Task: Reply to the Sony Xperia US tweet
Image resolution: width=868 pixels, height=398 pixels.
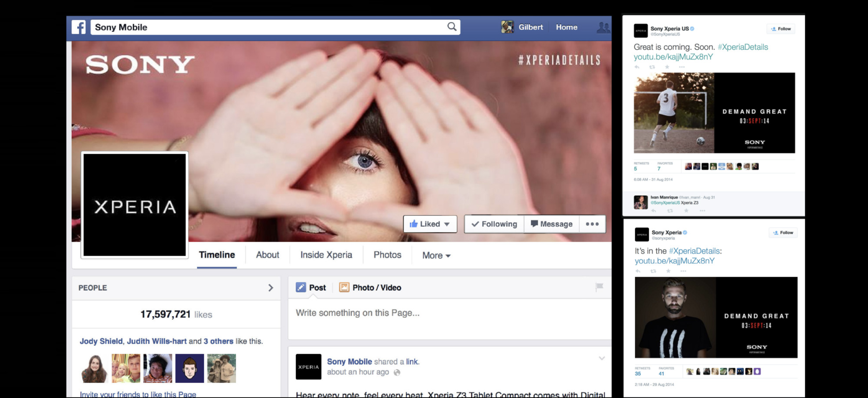Action: coord(637,67)
